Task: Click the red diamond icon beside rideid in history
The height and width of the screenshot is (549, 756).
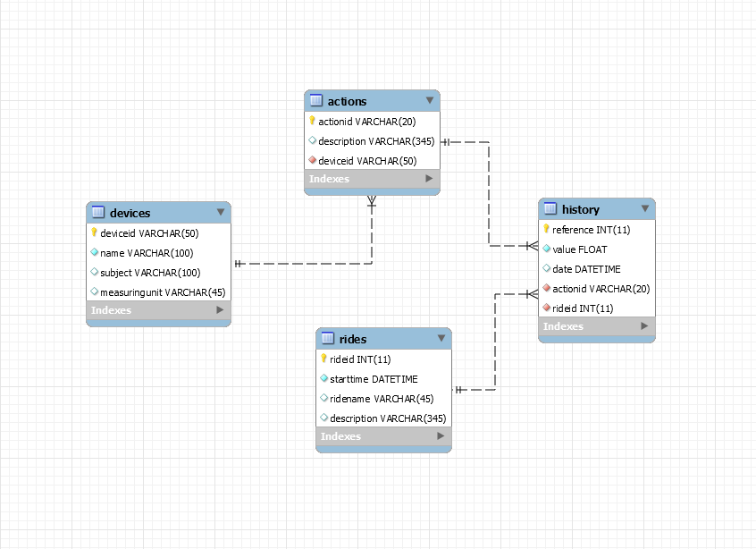Action: [x=546, y=308]
